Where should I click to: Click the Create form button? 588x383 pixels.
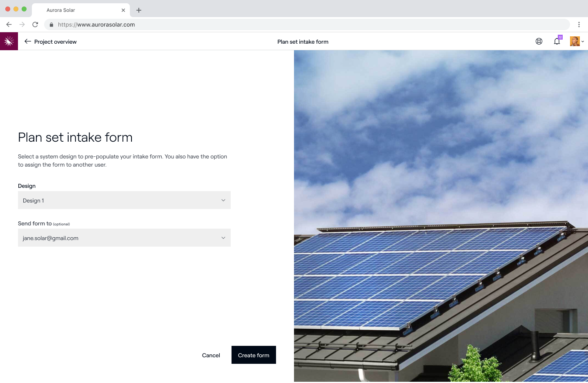coord(254,355)
